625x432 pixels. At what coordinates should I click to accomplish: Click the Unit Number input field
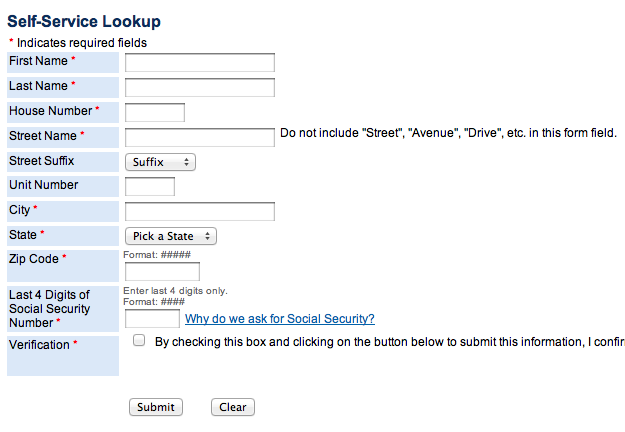149,186
